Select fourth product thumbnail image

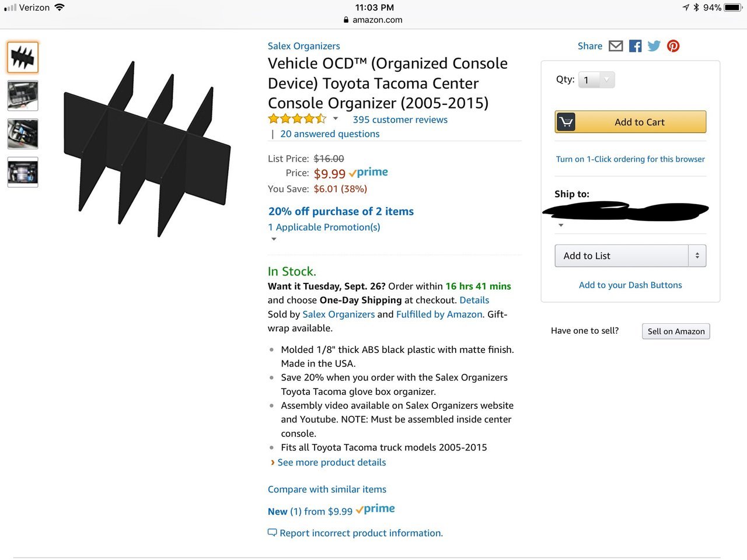point(23,172)
